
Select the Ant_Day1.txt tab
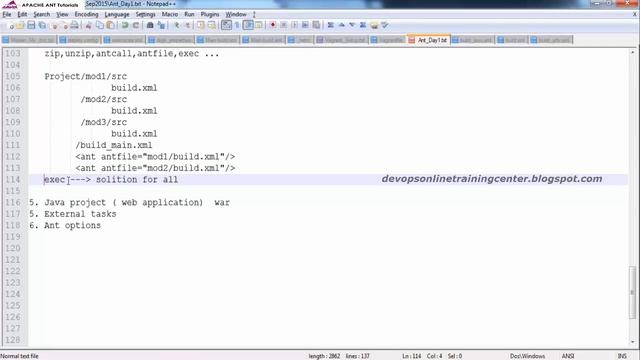click(x=429, y=40)
